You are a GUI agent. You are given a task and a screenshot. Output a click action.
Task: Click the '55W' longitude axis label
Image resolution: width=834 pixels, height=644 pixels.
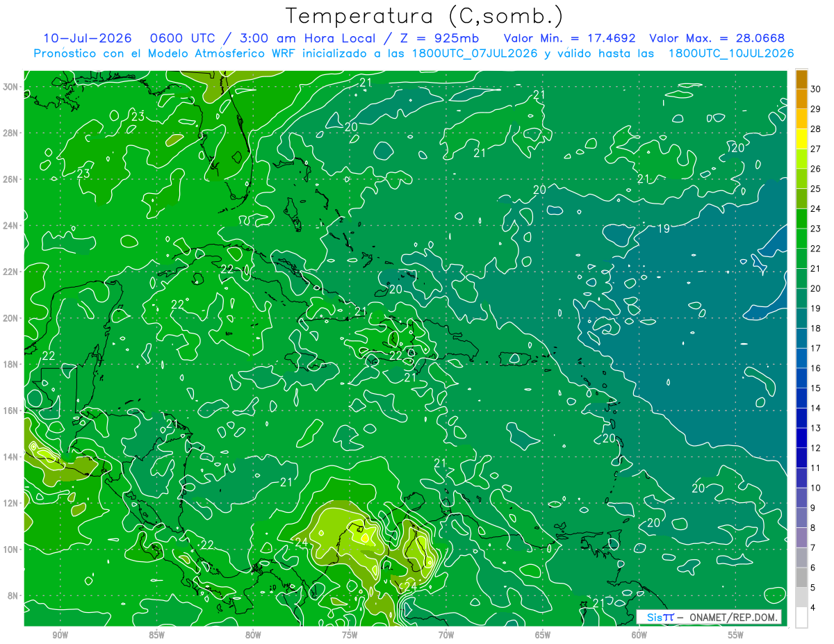pyautogui.click(x=736, y=635)
